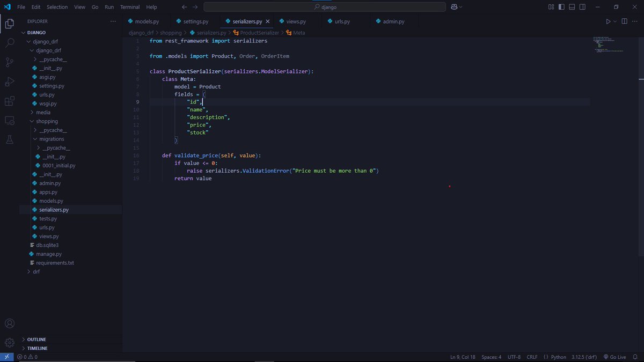This screenshot has width=644, height=362.
Task: Open the Testing flask icon
Action: click(9, 139)
